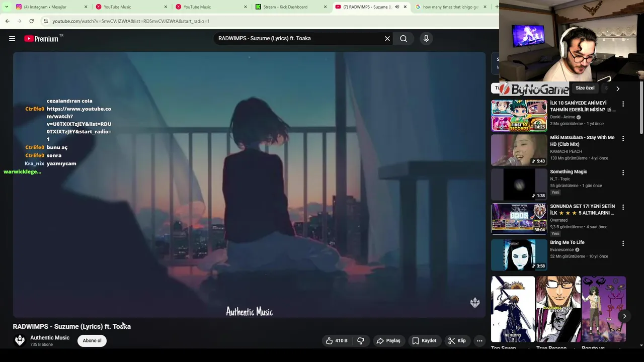The image size is (644, 362).
Task: Open Miki Matsubara Stay With Me thumbnail
Action: click(x=519, y=150)
